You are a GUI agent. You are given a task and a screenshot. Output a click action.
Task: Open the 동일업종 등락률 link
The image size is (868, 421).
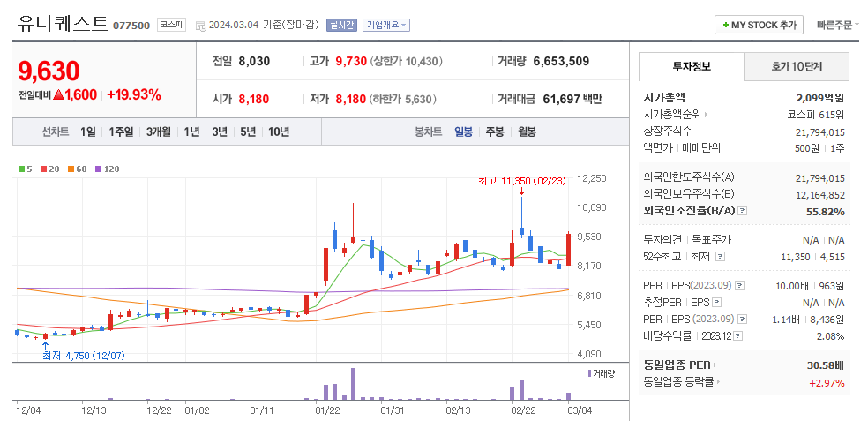(683, 381)
